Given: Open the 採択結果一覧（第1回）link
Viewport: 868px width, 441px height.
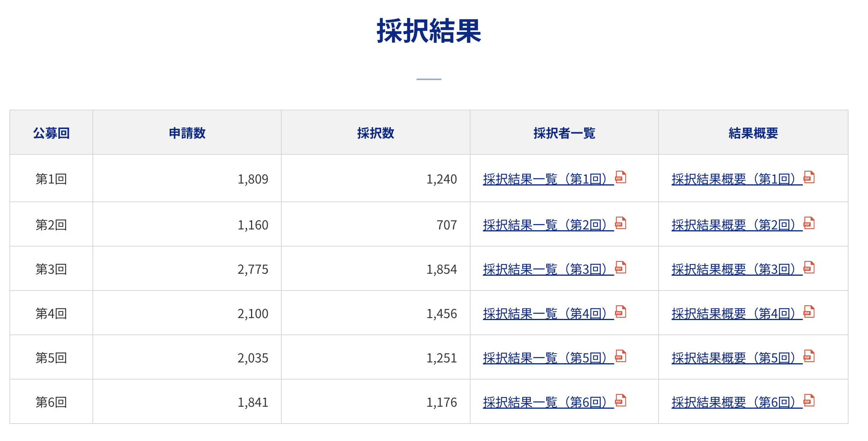Looking at the screenshot, I should point(548,179).
